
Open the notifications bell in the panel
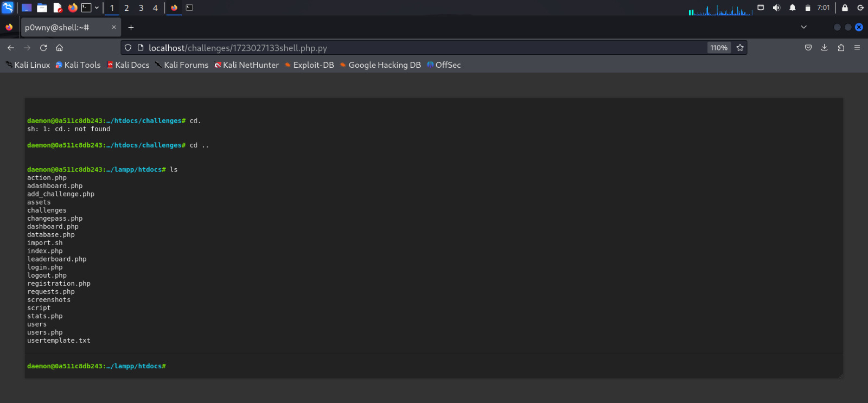793,8
